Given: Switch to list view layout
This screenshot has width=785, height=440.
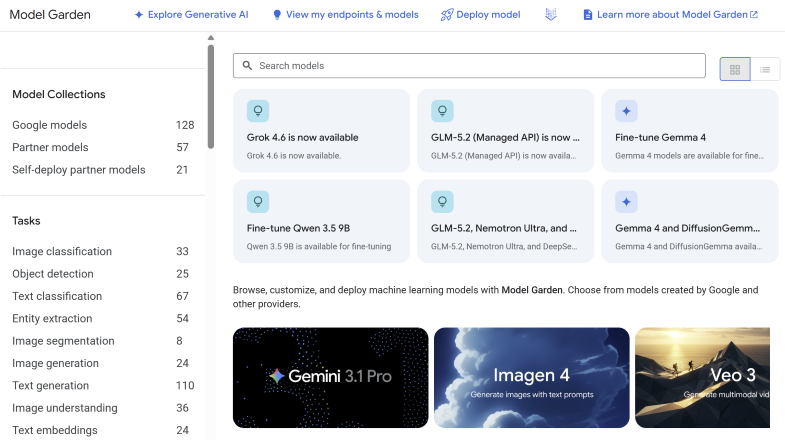Looking at the screenshot, I should click(765, 69).
